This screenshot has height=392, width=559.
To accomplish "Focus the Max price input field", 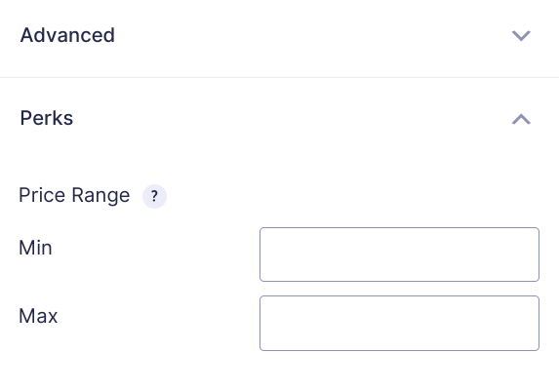I will (399, 323).
